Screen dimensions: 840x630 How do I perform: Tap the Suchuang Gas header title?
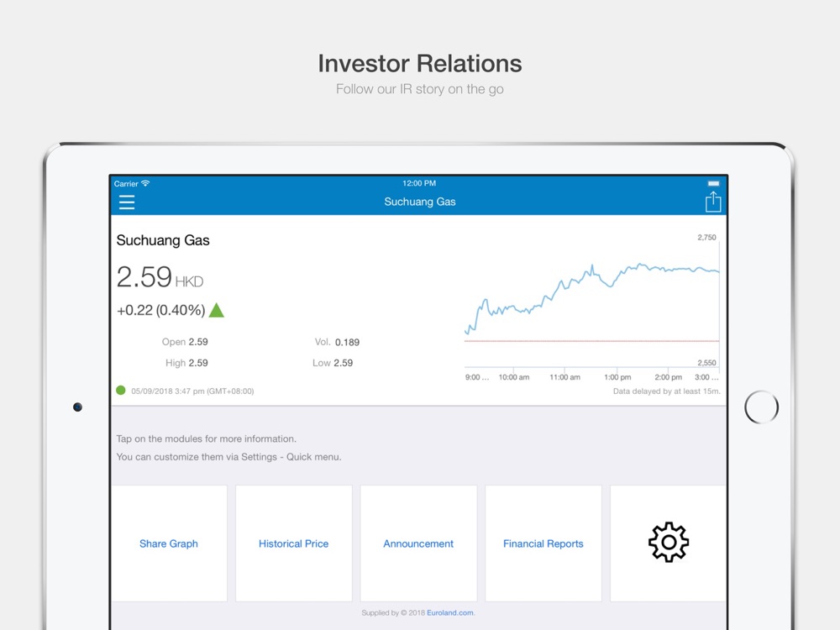pos(419,202)
